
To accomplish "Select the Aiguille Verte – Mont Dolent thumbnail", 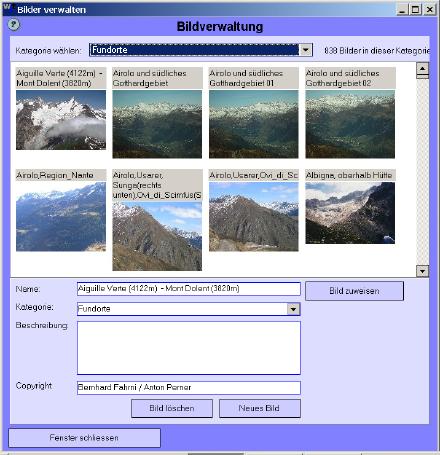I will (x=61, y=120).
